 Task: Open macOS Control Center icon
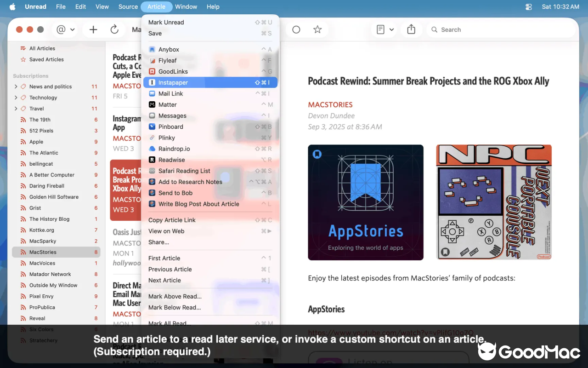(x=529, y=7)
